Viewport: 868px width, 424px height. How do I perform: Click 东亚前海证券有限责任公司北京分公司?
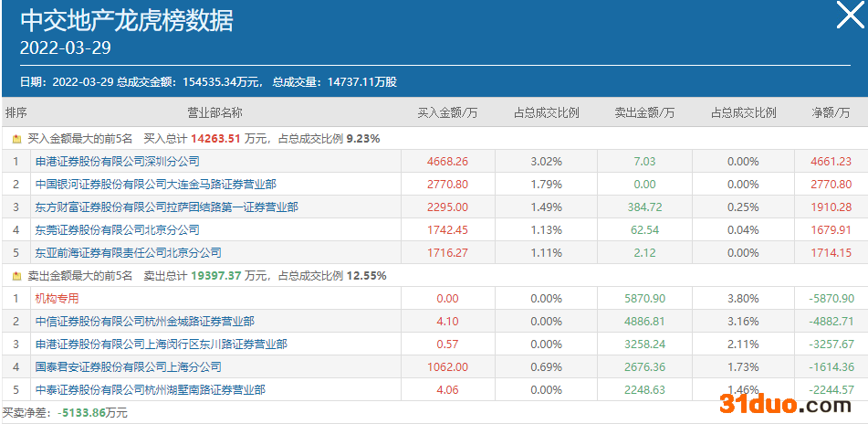pyautogui.click(x=128, y=253)
